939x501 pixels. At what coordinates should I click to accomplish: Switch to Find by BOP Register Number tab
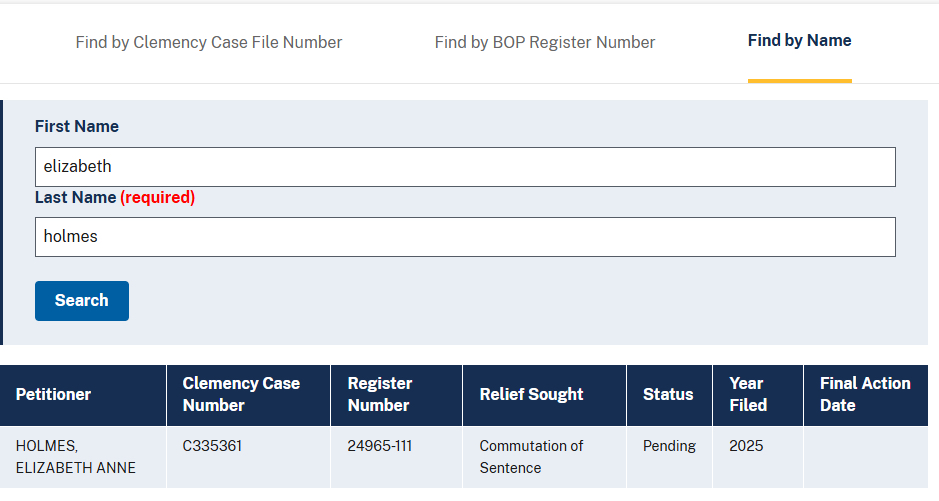coord(545,42)
